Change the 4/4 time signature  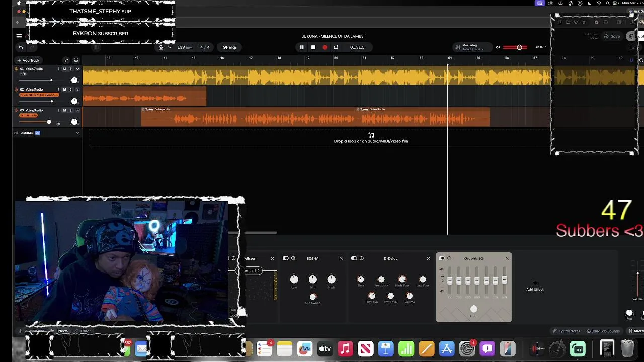point(205,47)
